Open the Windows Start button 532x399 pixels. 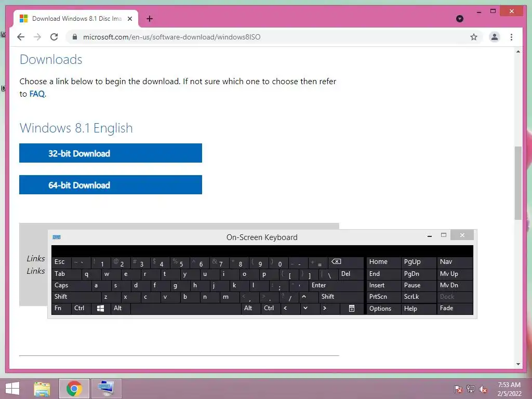pyautogui.click(x=12, y=389)
